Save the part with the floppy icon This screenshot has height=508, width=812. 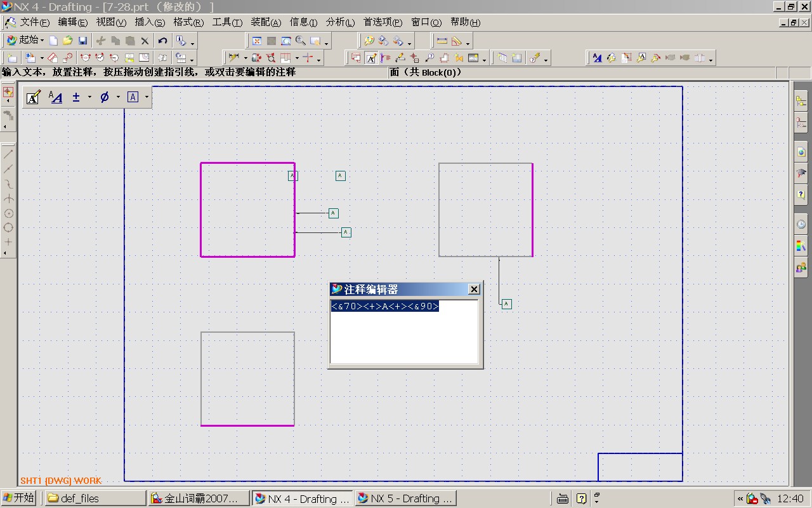coord(82,41)
